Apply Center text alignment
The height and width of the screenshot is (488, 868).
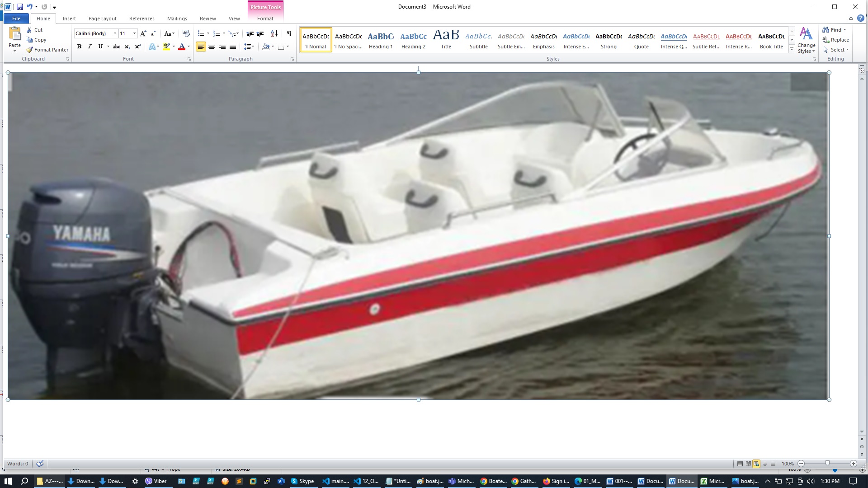point(212,47)
